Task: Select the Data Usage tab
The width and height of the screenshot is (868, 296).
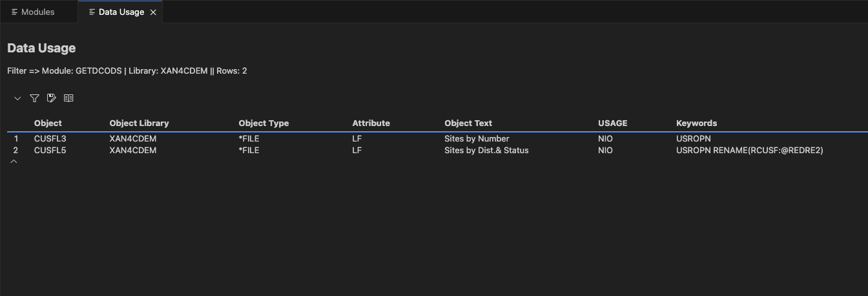Action: point(121,12)
